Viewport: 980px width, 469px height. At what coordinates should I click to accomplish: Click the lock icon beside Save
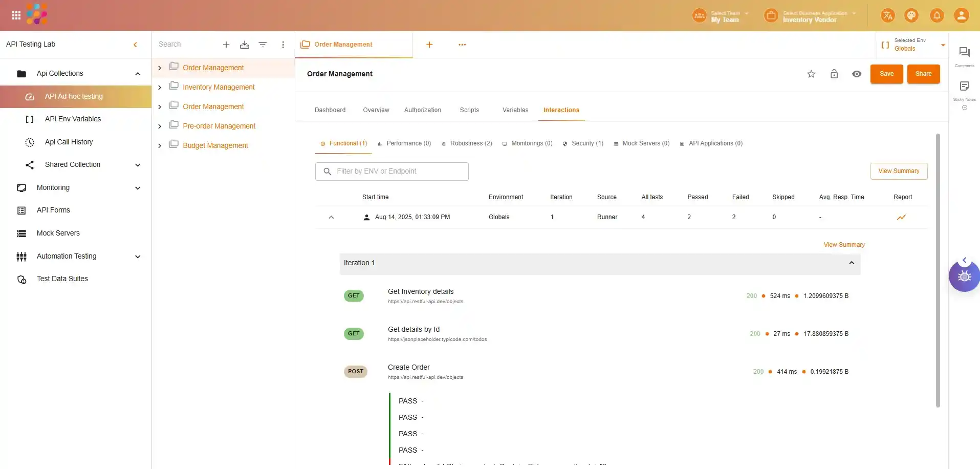834,74
